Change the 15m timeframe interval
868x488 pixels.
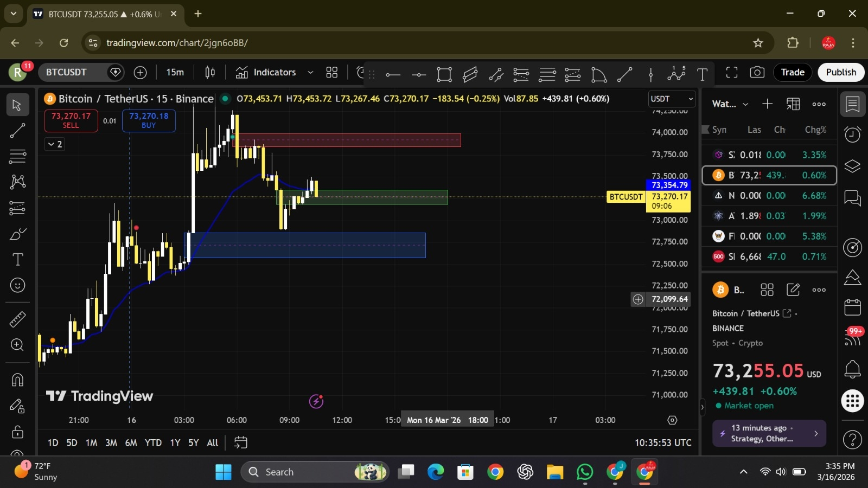click(175, 72)
